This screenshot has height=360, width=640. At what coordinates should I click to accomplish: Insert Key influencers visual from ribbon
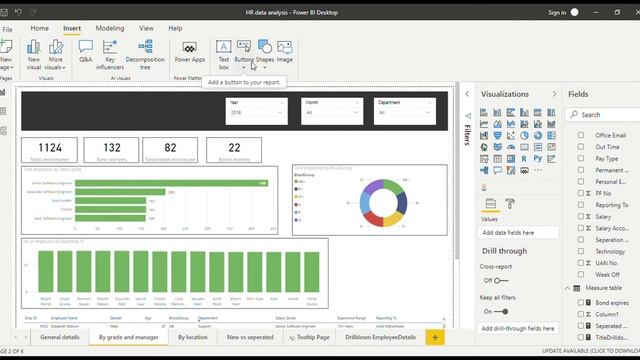coord(110,55)
